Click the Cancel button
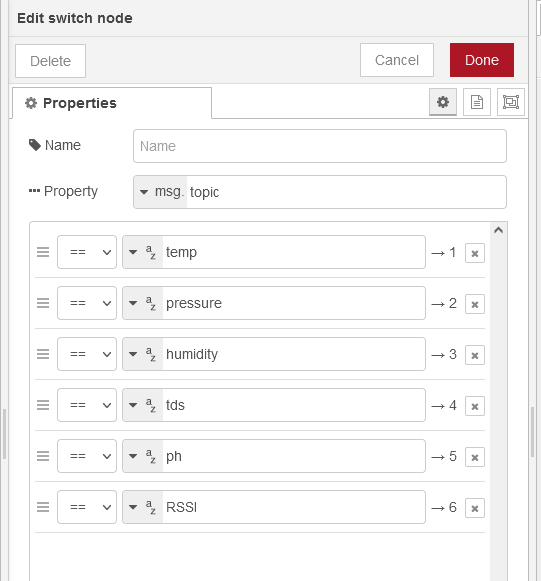 click(x=397, y=60)
